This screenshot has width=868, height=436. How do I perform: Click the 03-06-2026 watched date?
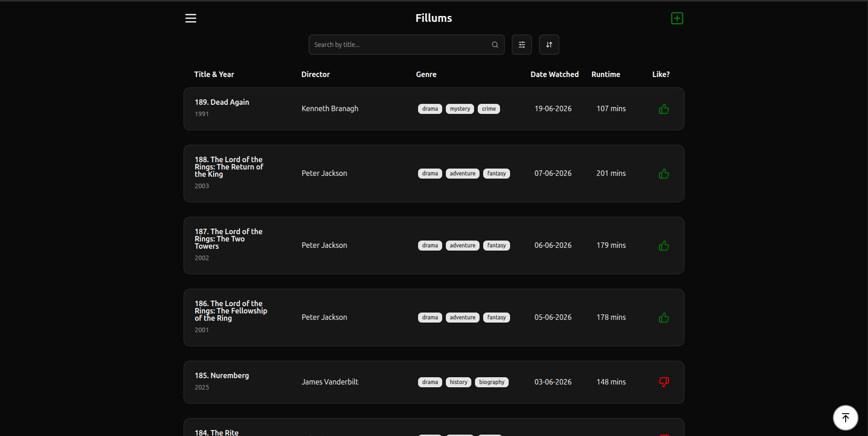tap(553, 382)
